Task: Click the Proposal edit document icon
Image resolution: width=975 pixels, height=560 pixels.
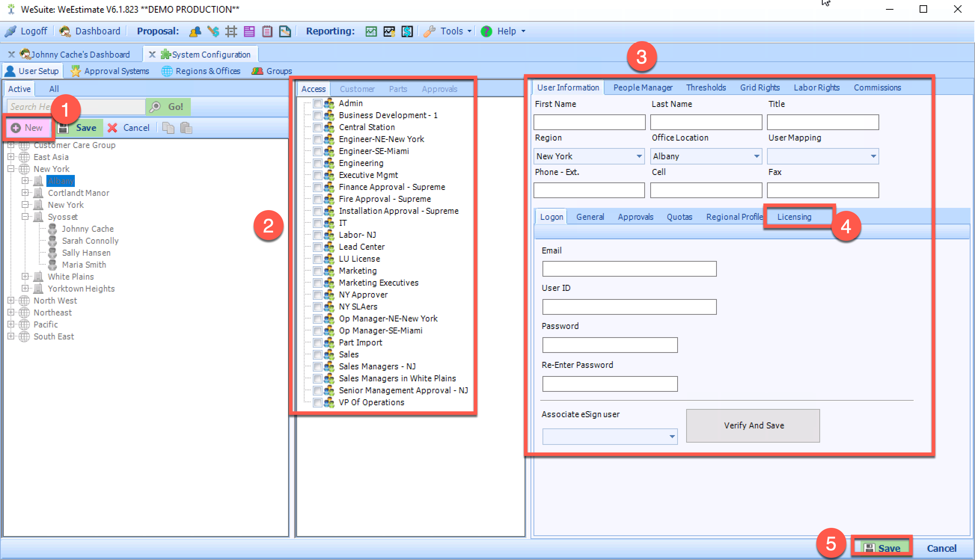Action: pos(285,31)
